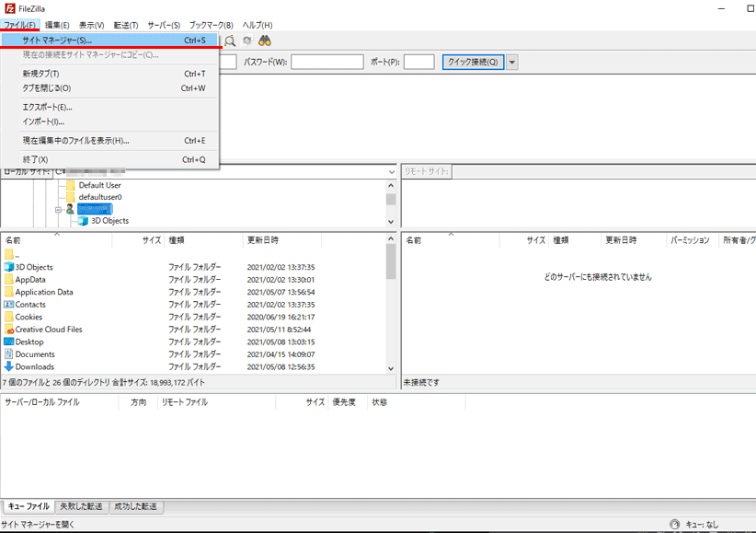Click the Desktop icon in the file list
756x533 pixels.
click(x=8, y=342)
